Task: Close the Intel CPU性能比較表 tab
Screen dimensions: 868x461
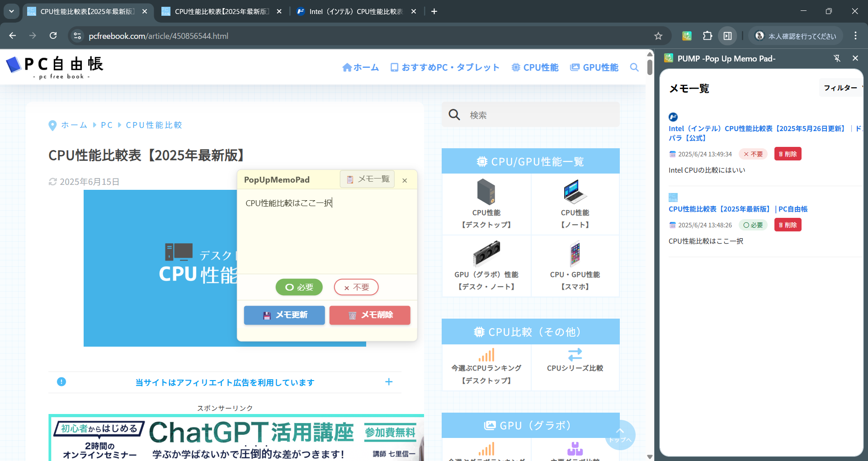Action: (414, 11)
